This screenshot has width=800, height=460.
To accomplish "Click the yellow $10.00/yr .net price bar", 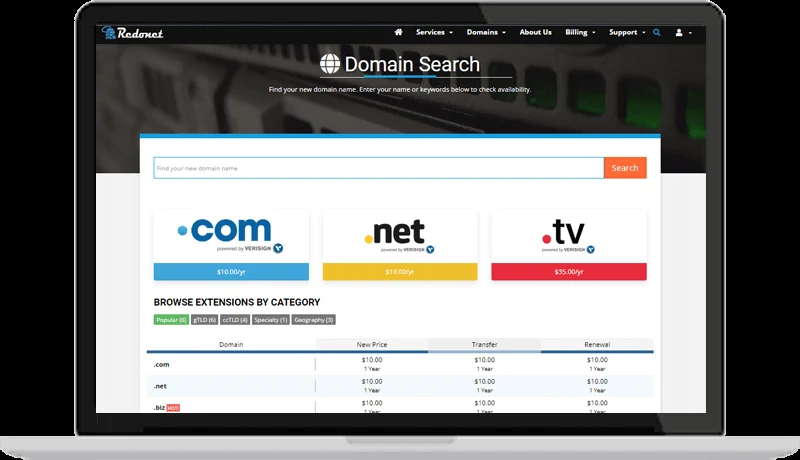I will (x=400, y=272).
